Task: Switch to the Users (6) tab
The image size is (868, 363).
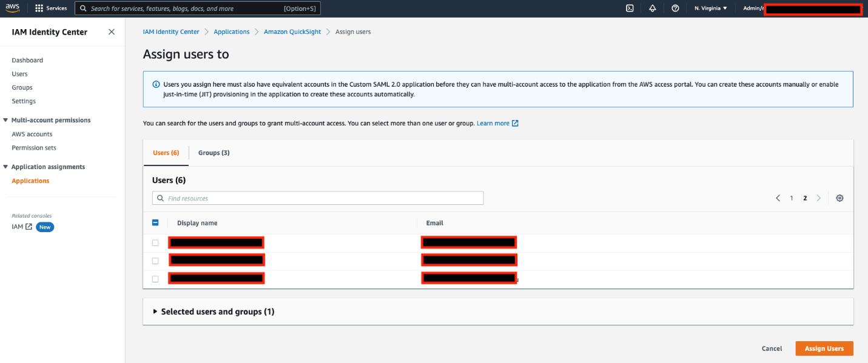Action: pos(166,153)
